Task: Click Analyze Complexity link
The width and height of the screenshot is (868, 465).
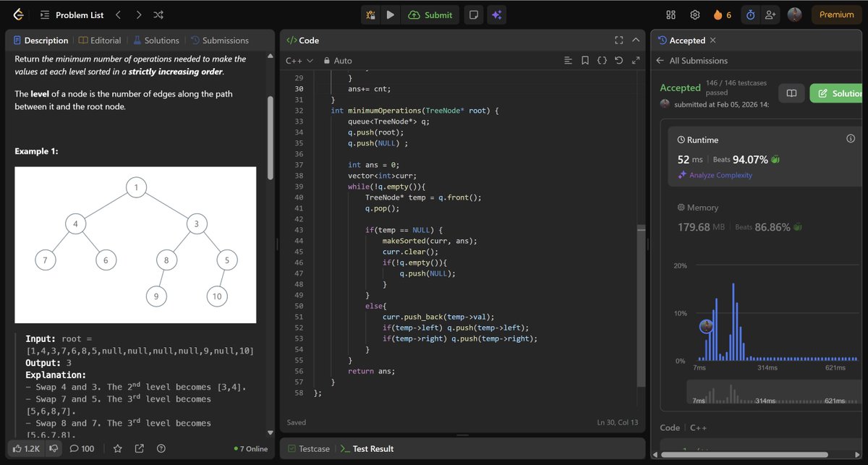Action: tap(715, 175)
